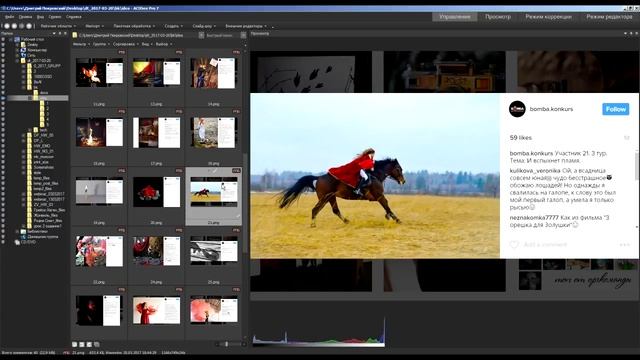Screen dimensions: 640x360
Task: Tick easy-select checkbox beside Сеть
Action: pyautogui.click(x=3, y=55)
